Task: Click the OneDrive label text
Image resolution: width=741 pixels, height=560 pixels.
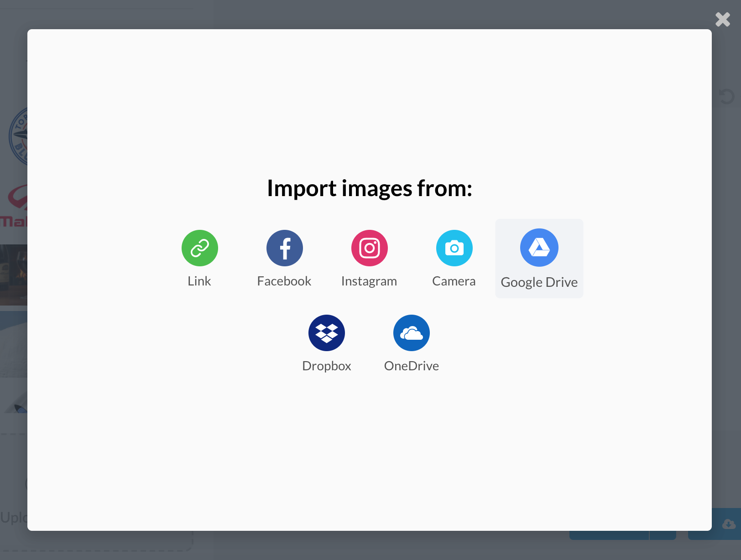Action: (412, 365)
